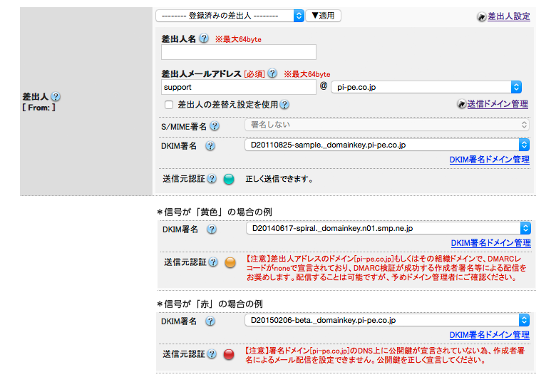Open 差出人設定 link
This screenshot has height=392, width=556.
pyautogui.click(x=508, y=16)
